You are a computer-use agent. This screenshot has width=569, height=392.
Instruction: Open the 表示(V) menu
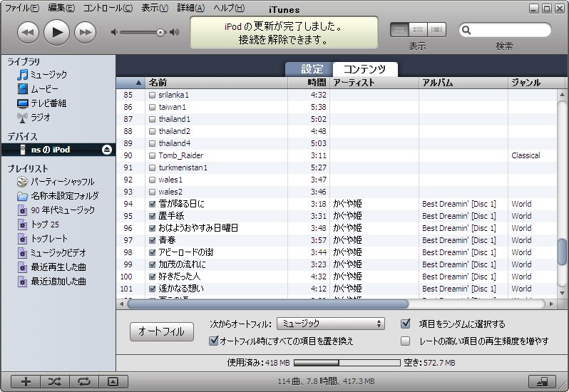coord(155,8)
